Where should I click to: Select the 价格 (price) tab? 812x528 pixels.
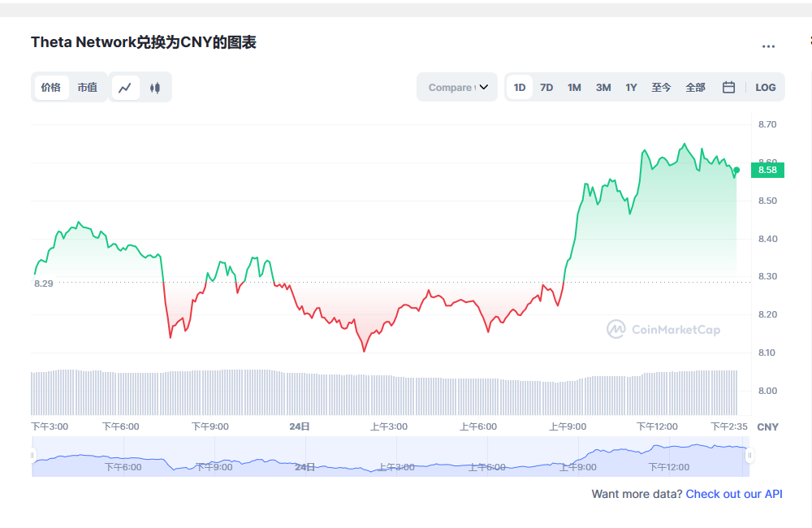(50, 88)
